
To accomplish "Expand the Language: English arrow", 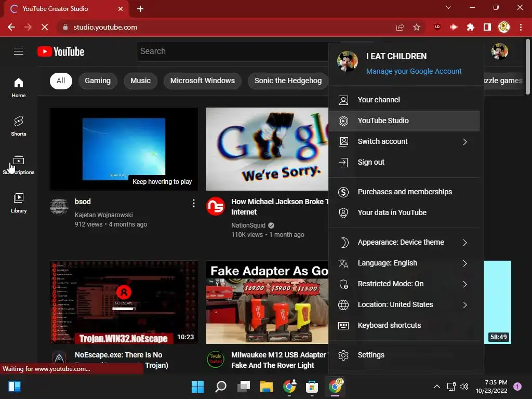I will tap(465, 263).
